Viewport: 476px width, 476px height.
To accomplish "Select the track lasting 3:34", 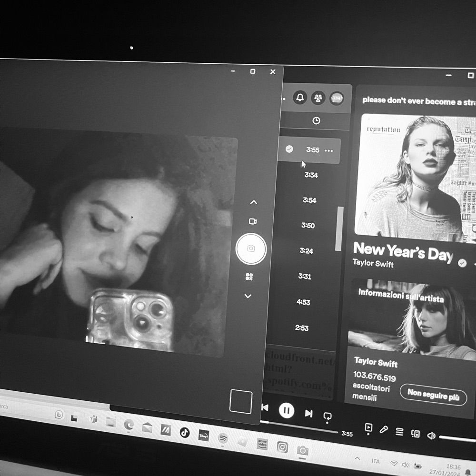I will tap(311, 175).
